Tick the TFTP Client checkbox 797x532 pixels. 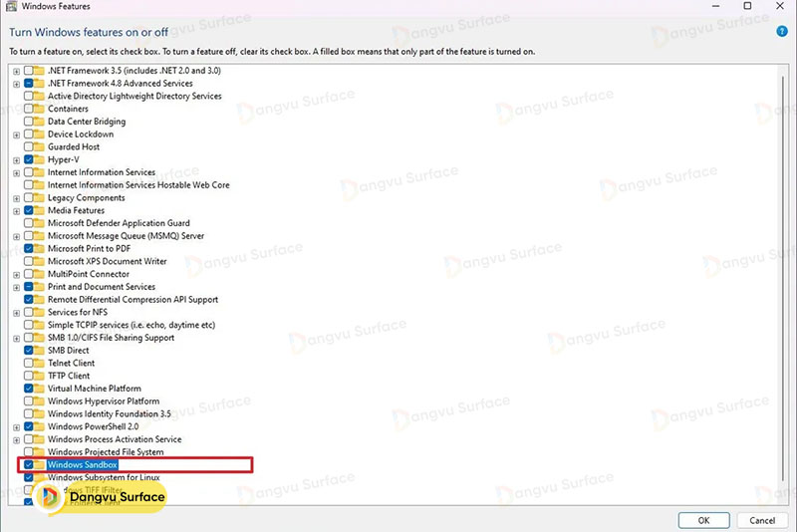click(29, 376)
